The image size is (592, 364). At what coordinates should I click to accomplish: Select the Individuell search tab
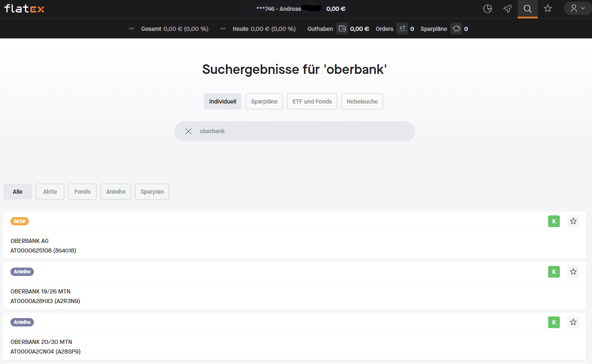223,101
